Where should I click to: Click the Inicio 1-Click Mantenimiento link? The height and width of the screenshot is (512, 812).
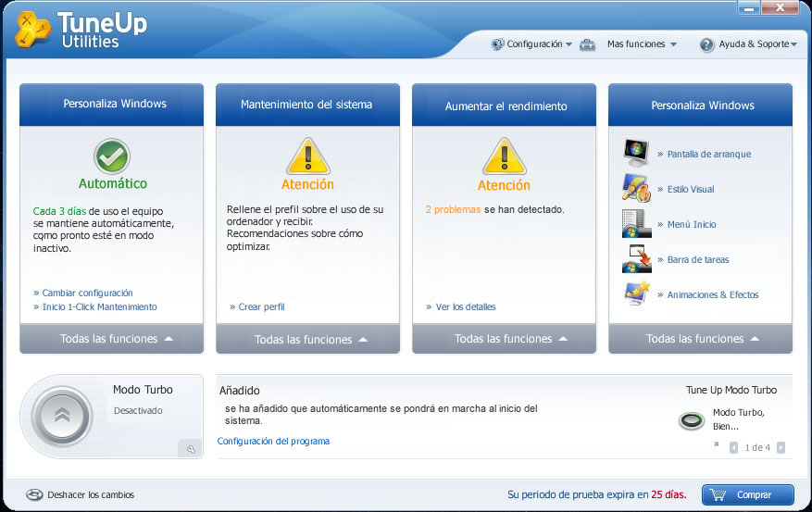(99, 307)
